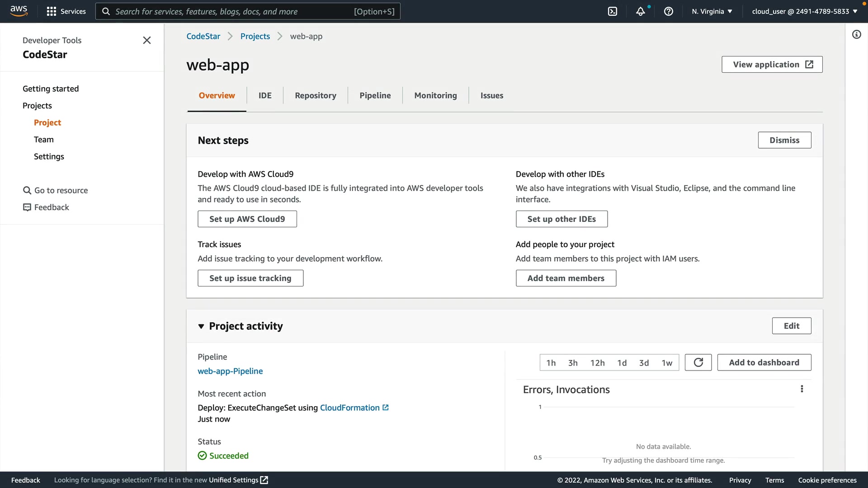The width and height of the screenshot is (868, 488).
Task: Click the AWS services search field
Action: (248, 11)
